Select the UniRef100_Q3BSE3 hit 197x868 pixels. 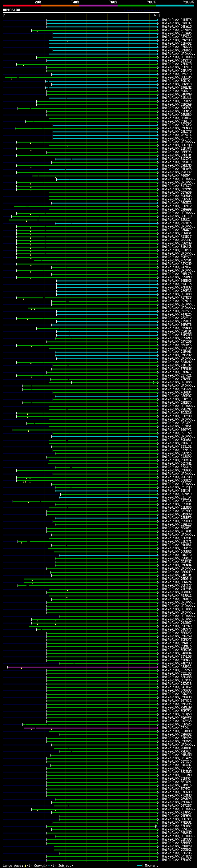click(176, 67)
